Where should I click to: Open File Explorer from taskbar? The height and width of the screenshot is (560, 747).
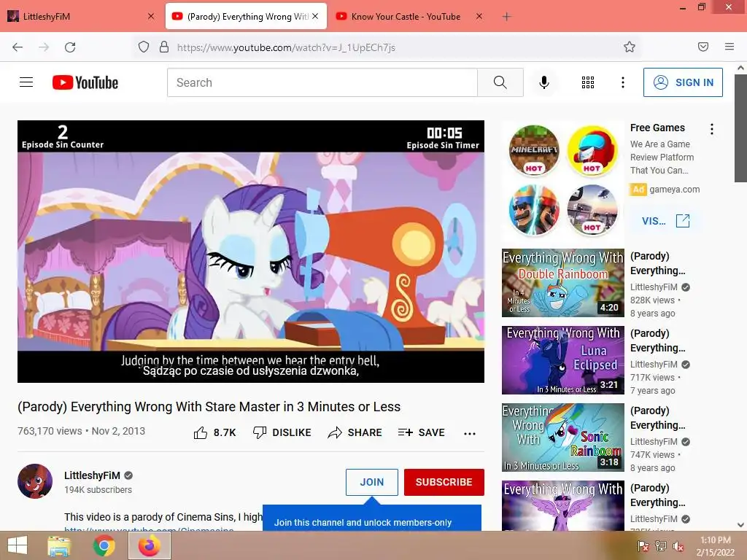[59, 545]
